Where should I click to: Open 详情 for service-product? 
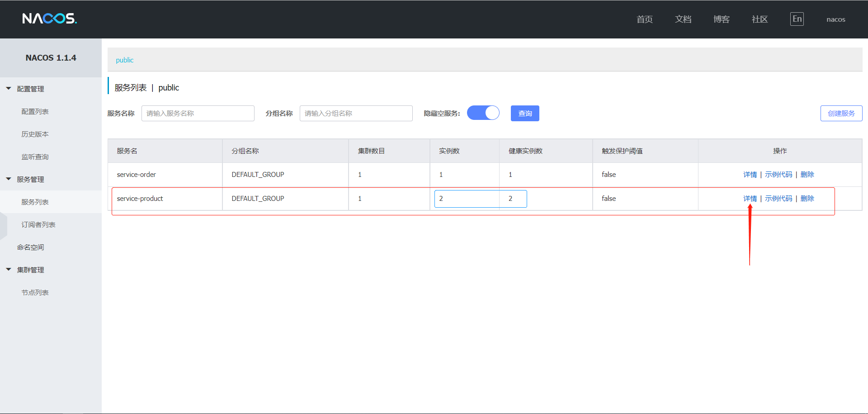(x=750, y=199)
